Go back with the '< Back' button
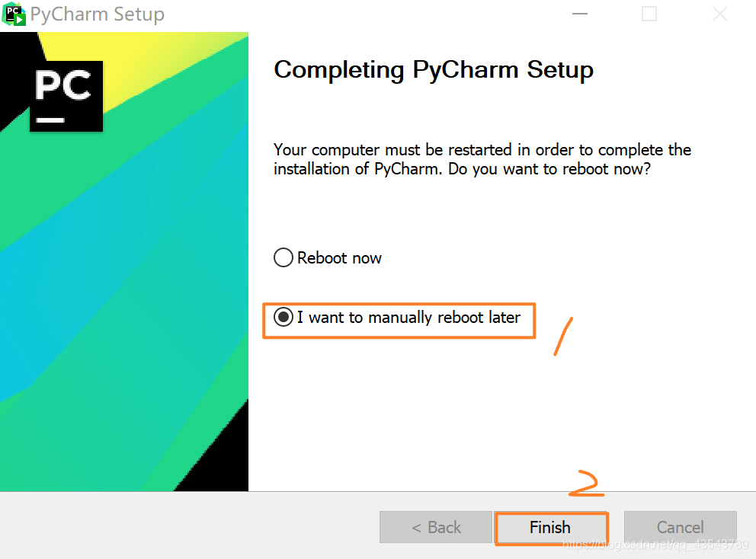The height and width of the screenshot is (559, 756). 436,527
